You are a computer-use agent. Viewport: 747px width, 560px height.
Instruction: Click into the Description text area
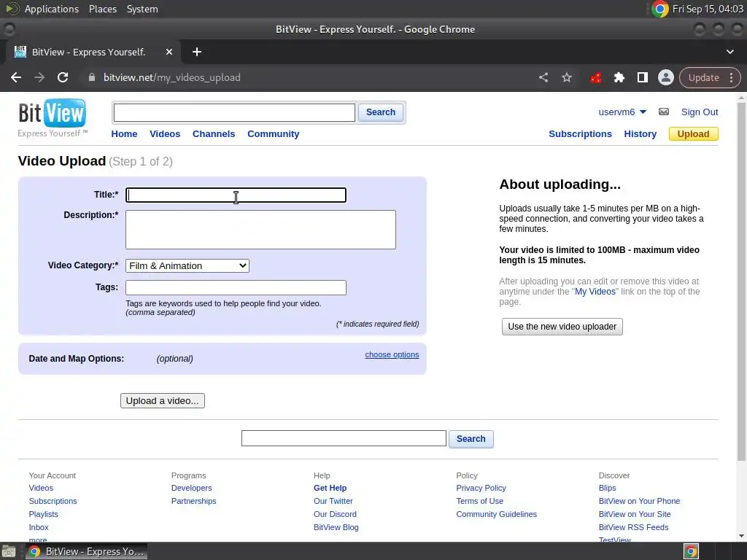pos(260,230)
